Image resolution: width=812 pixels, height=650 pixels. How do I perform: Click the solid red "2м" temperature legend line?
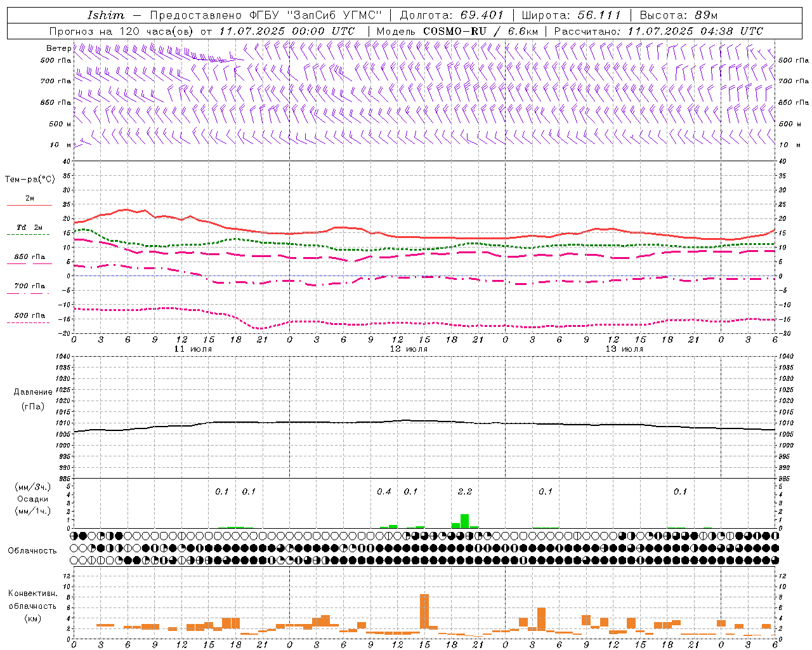(29, 206)
